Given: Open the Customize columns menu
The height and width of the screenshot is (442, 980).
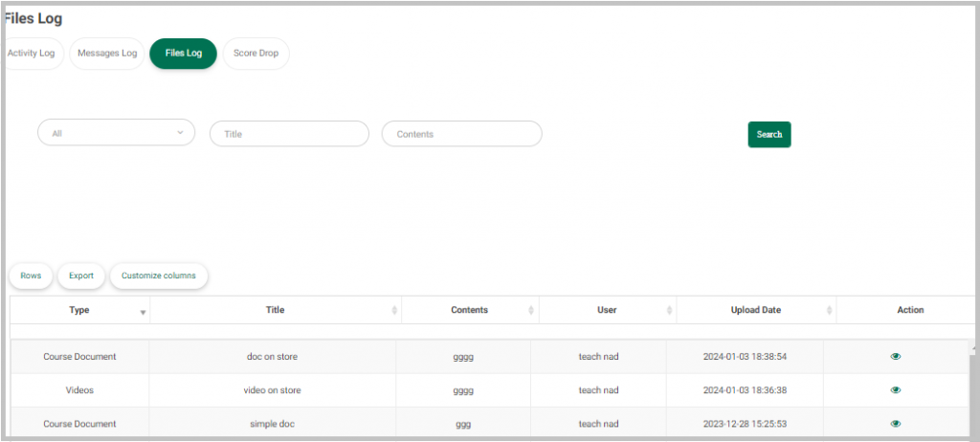Looking at the screenshot, I should click(159, 276).
